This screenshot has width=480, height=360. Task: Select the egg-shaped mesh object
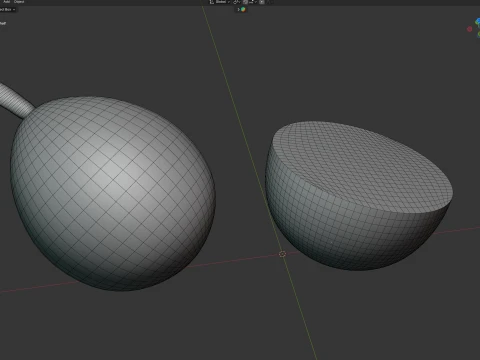113,193
